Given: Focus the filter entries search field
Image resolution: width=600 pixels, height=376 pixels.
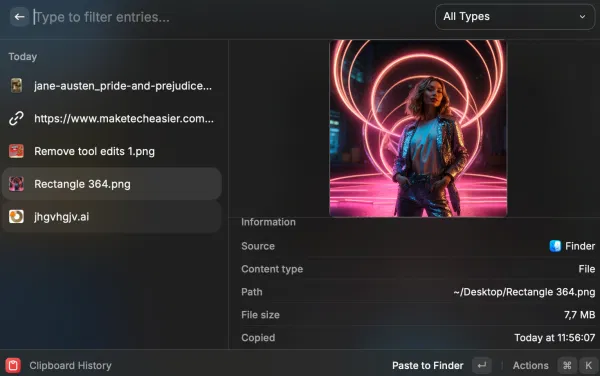Looking at the screenshot, I should 230,17.
